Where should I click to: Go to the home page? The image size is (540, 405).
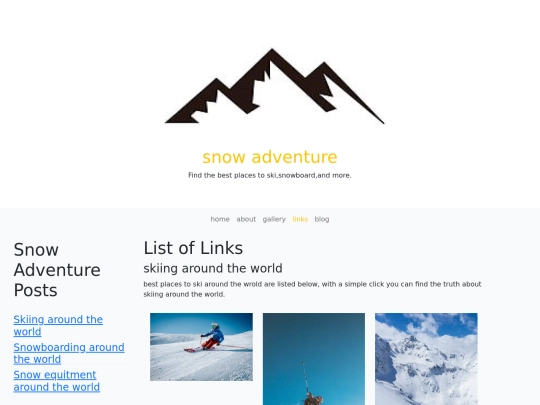pyautogui.click(x=220, y=219)
